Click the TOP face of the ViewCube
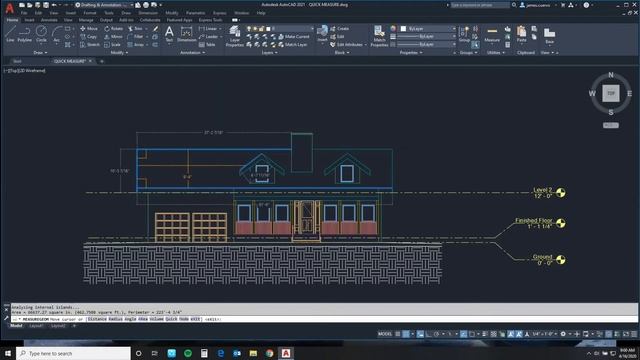The image size is (640, 360). (x=611, y=93)
